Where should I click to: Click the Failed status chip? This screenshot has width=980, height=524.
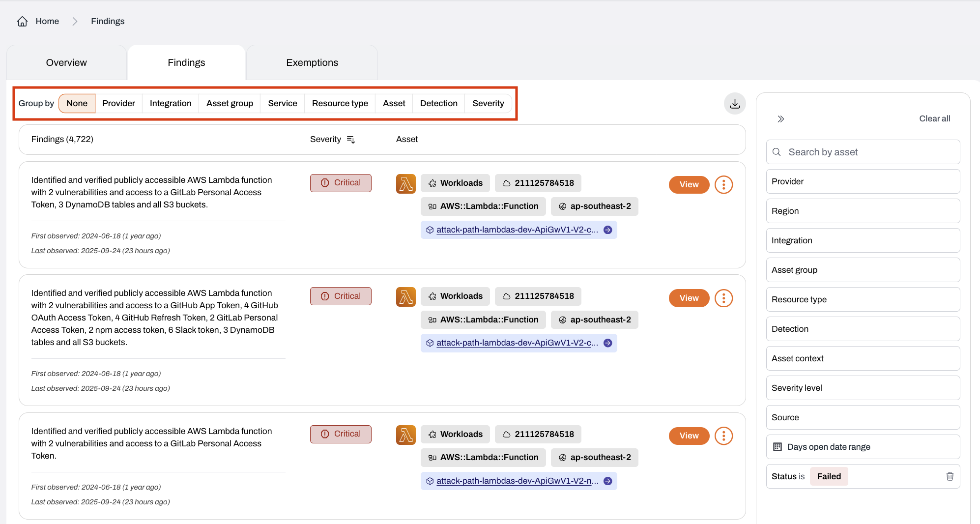[829, 476]
